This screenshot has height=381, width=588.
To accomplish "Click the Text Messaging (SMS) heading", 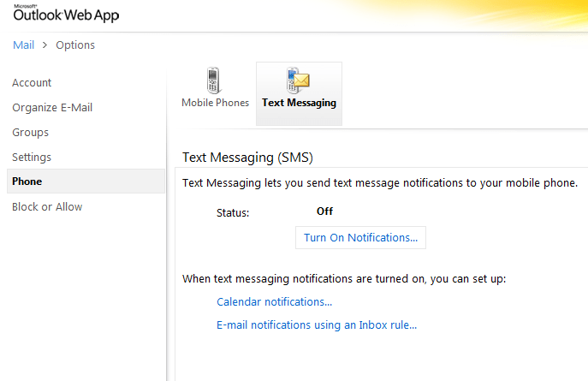I will click(x=248, y=158).
